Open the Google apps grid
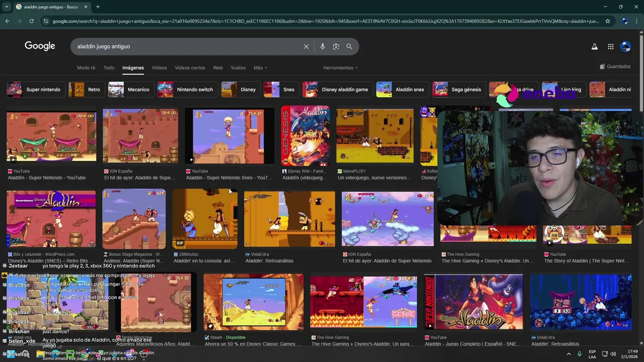 click(610, 46)
